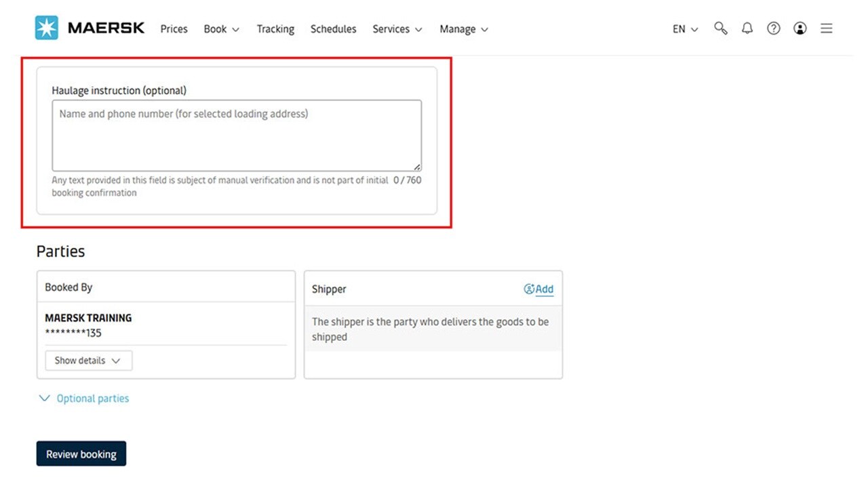Expand the Book dropdown menu
868x488 pixels.
221,29
